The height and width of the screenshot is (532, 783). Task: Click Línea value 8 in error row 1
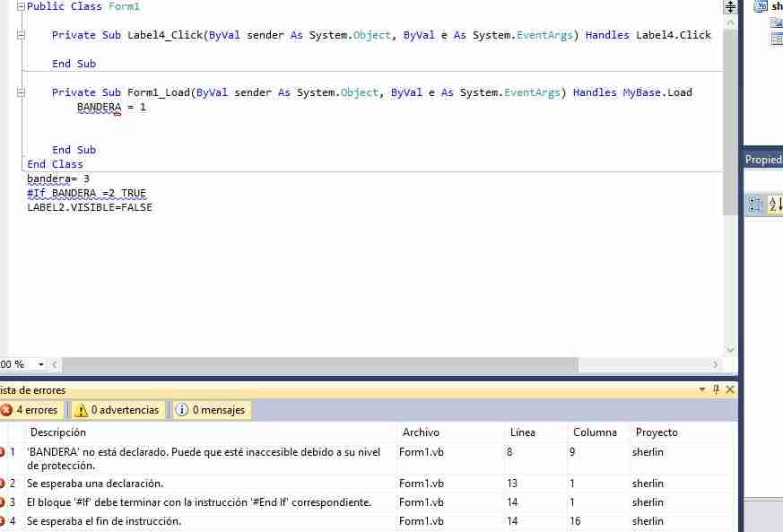[509, 452]
